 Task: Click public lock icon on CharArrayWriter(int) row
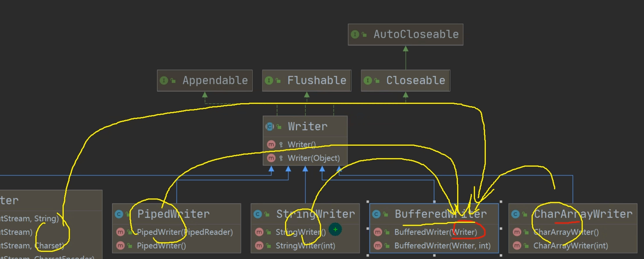[526, 246]
